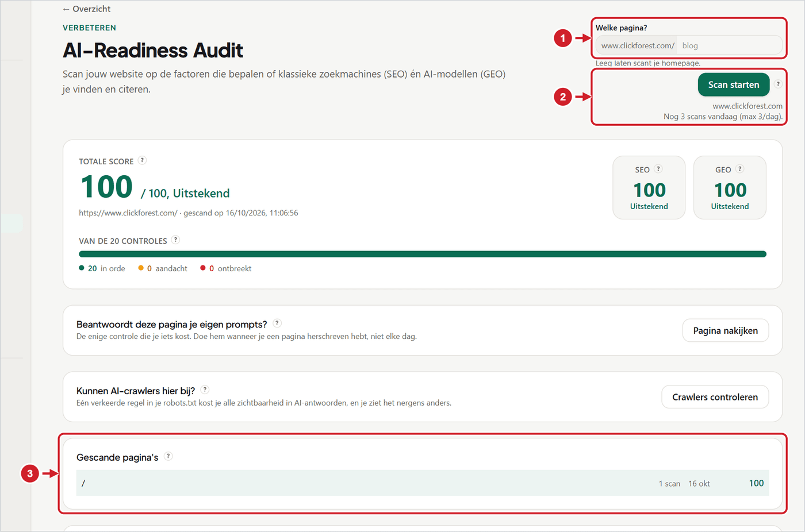Screen dimensions: 805x532
Task: Click the '20 in orde' legend entry
Action: point(102,268)
